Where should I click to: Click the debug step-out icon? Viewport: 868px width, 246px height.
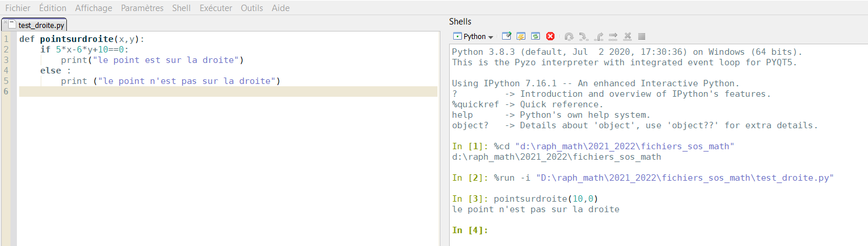coord(599,36)
